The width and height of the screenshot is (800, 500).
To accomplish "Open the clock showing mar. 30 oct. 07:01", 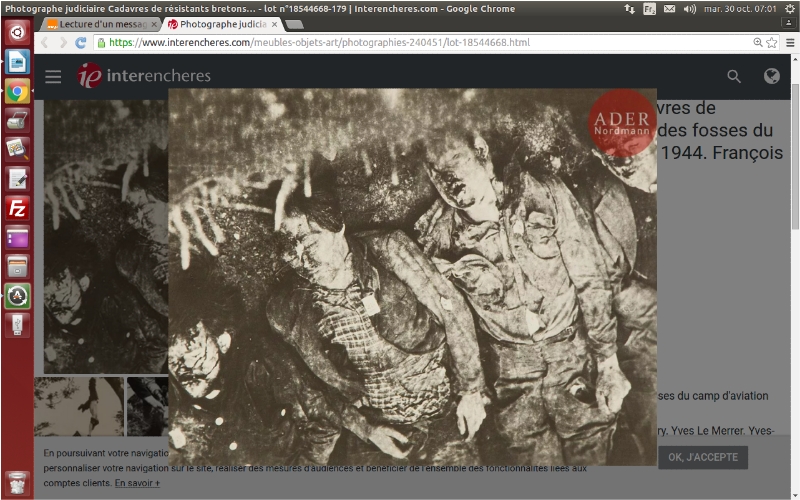I will point(740,9).
